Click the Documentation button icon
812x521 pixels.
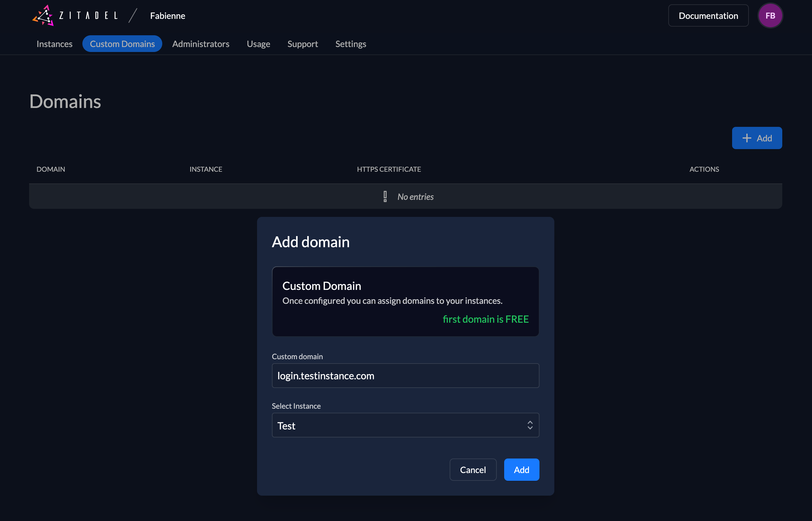708,15
